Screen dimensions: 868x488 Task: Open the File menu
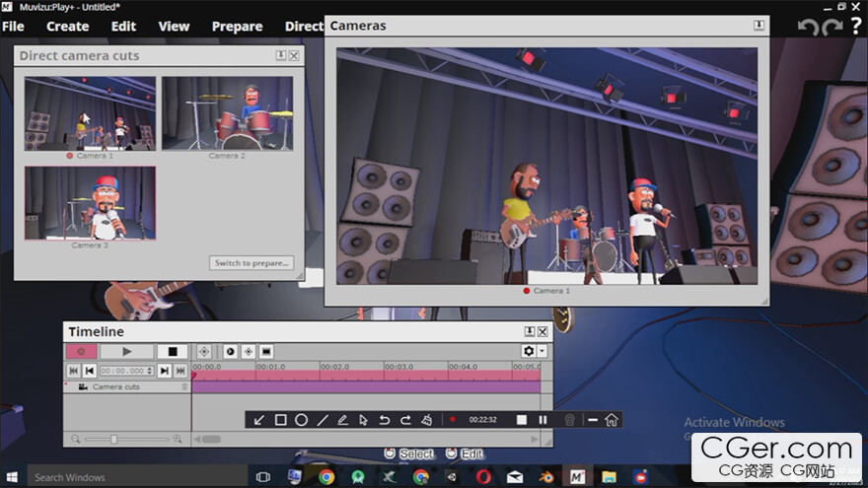(13, 27)
